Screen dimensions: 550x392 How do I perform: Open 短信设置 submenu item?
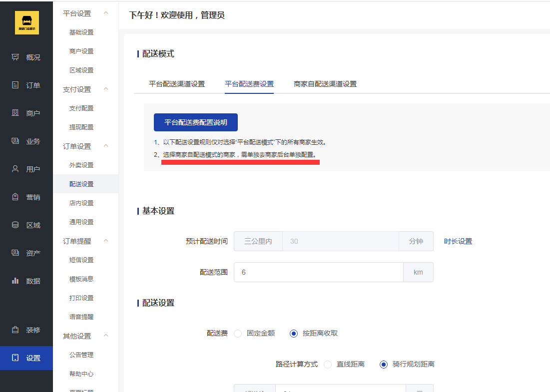pos(81,260)
